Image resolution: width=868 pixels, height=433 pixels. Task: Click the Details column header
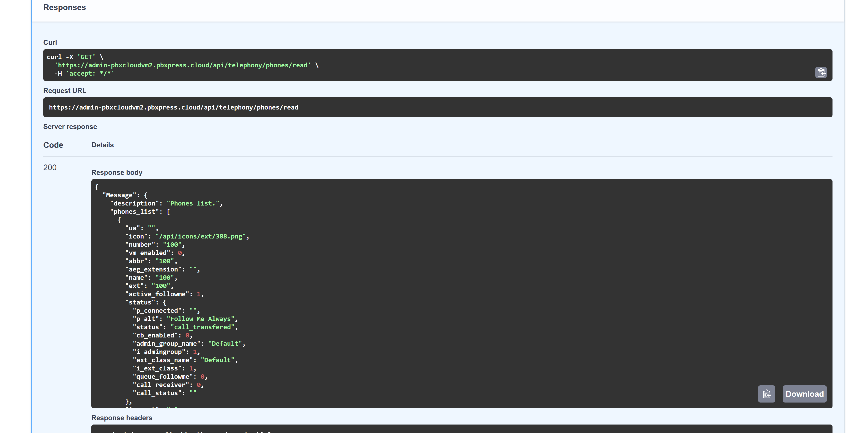102,145
